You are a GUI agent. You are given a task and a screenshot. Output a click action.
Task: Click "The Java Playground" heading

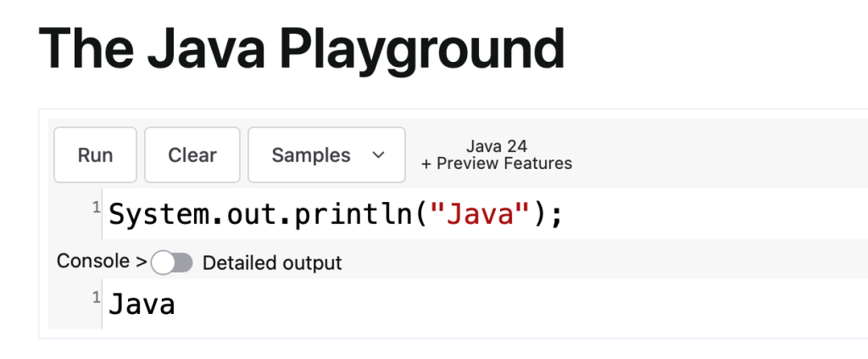pos(302,48)
